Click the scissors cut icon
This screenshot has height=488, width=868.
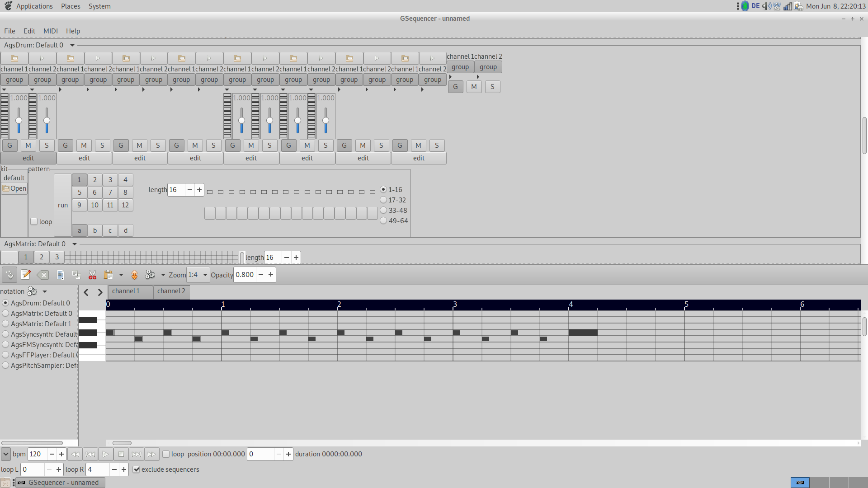92,275
